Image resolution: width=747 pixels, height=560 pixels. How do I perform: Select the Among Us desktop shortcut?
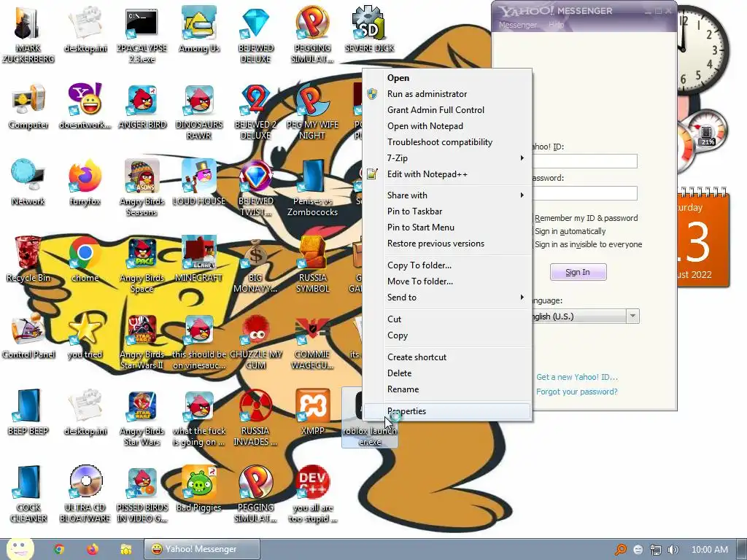pos(198,24)
